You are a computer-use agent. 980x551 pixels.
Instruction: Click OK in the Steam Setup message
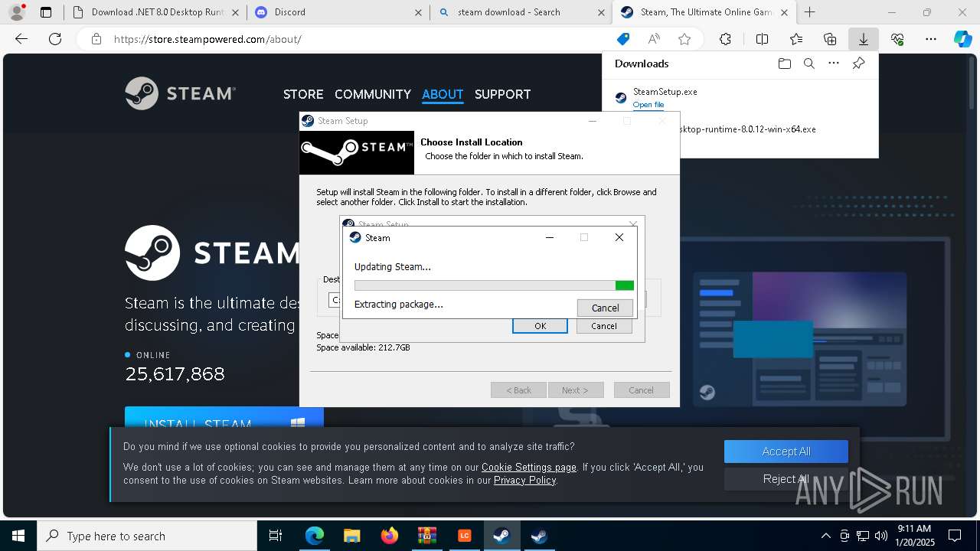[540, 326]
